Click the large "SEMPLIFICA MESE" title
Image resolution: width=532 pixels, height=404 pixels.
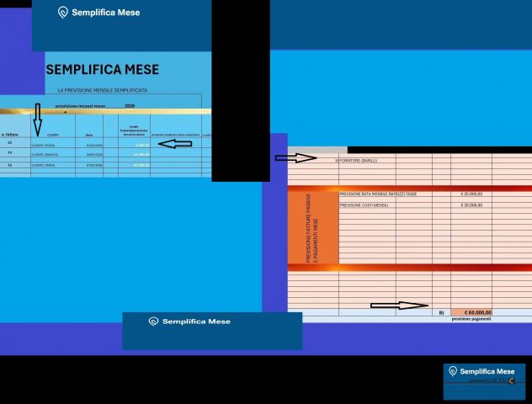[x=103, y=70]
